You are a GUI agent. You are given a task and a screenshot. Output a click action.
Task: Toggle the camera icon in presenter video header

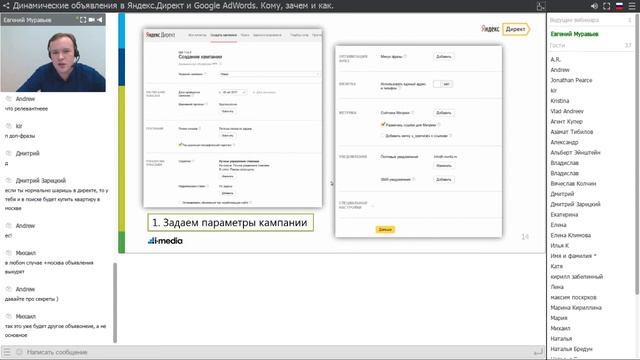coord(91,20)
